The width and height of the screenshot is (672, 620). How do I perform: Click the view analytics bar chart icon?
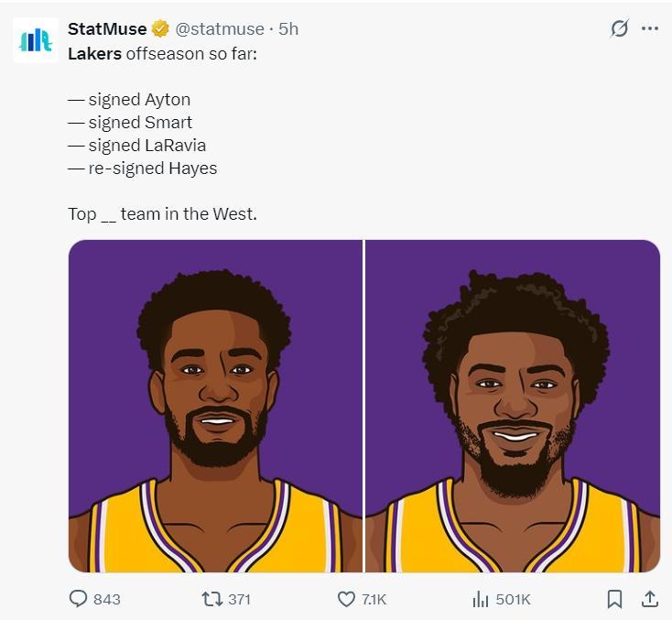pyautogui.click(x=480, y=599)
